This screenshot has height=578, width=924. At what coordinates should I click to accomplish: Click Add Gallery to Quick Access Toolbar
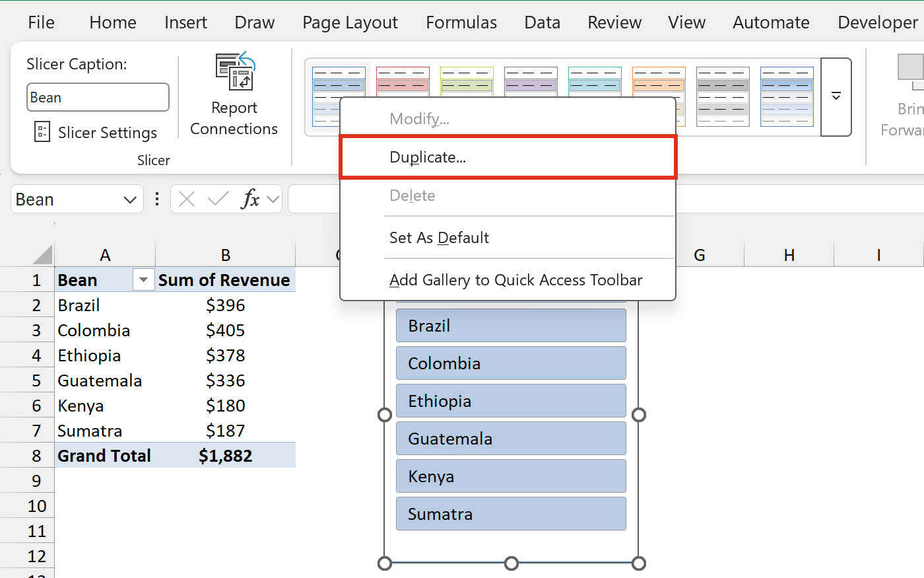[x=508, y=280]
